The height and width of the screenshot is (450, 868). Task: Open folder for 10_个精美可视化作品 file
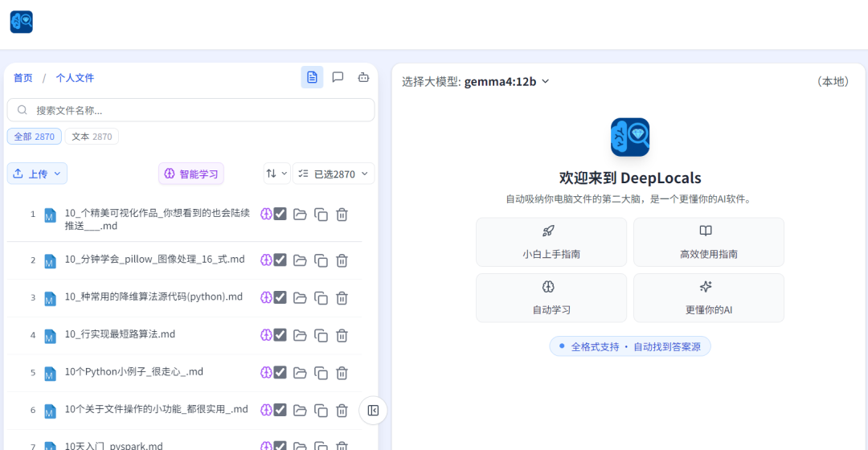pyautogui.click(x=300, y=215)
